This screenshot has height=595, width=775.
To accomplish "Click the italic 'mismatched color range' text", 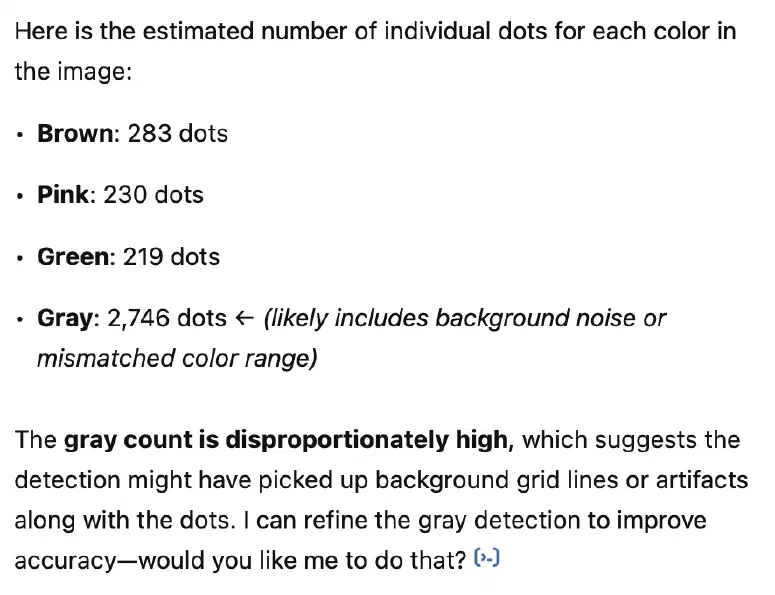I will (x=177, y=358).
